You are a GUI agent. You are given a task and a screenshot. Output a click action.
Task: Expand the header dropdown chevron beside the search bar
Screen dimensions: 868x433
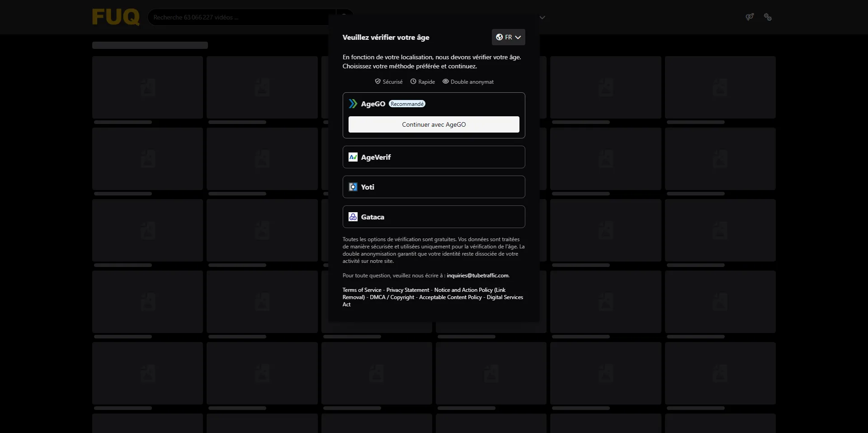pyautogui.click(x=542, y=18)
